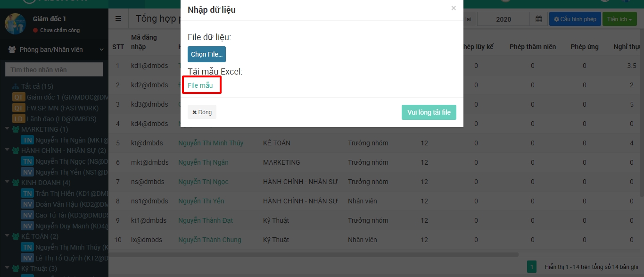This screenshot has height=277, width=644.
Task: Open the Tiện ích dropdown menu
Action: [x=619, y=19]
